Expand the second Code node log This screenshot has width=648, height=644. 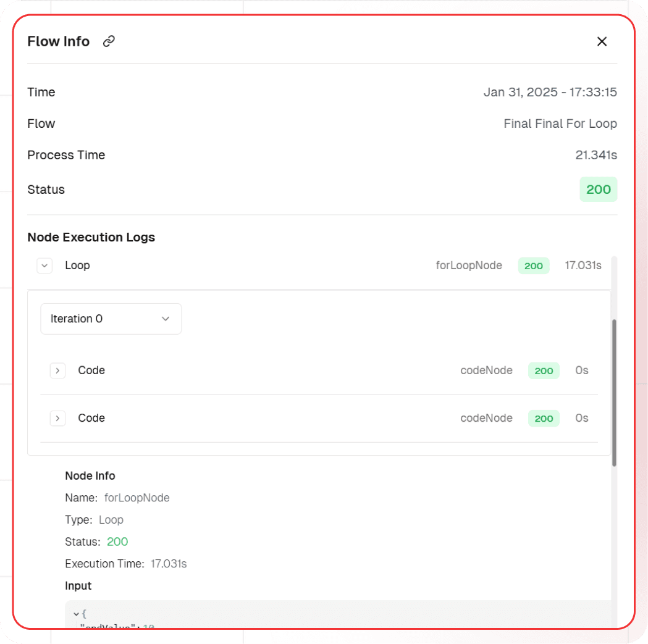coord(57,418)
